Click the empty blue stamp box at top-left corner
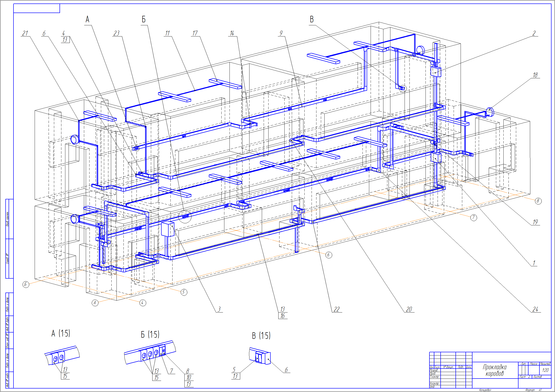The image size is (555, 392). pyautogui.click(x=37, y=8)
